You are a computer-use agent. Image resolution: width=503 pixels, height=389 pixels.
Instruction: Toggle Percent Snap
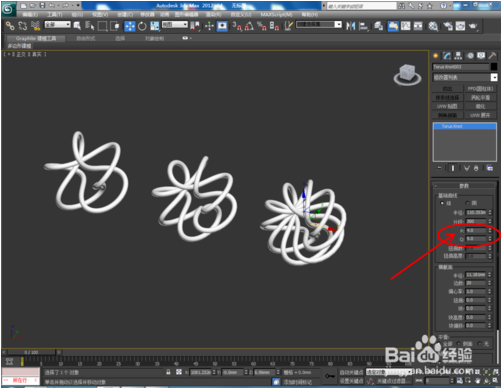[x=262, y=26]
